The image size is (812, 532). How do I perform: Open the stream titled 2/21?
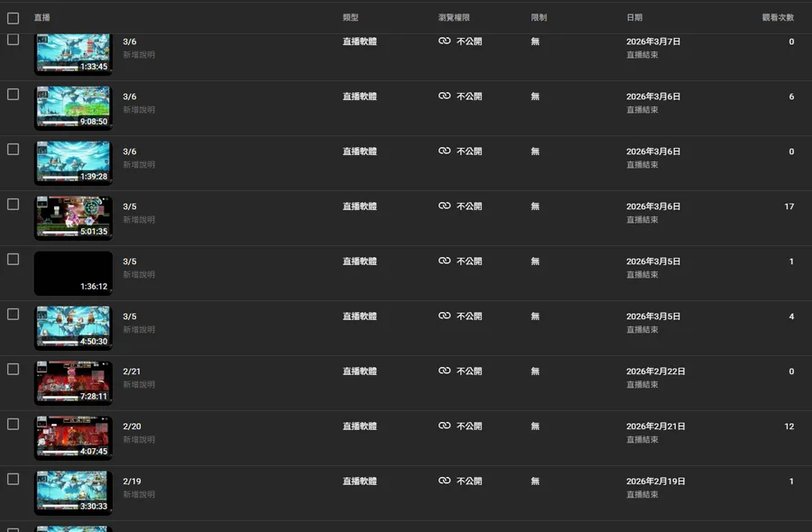pos(132,371)
